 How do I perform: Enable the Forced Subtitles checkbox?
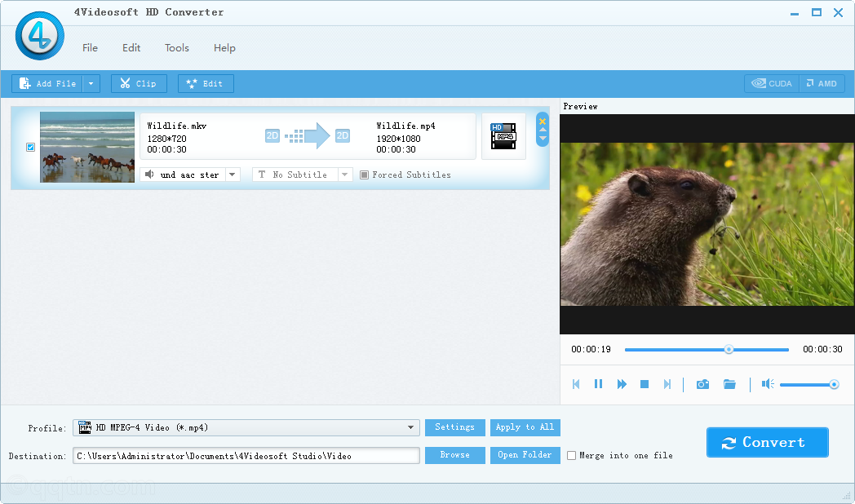pos(365,175)
